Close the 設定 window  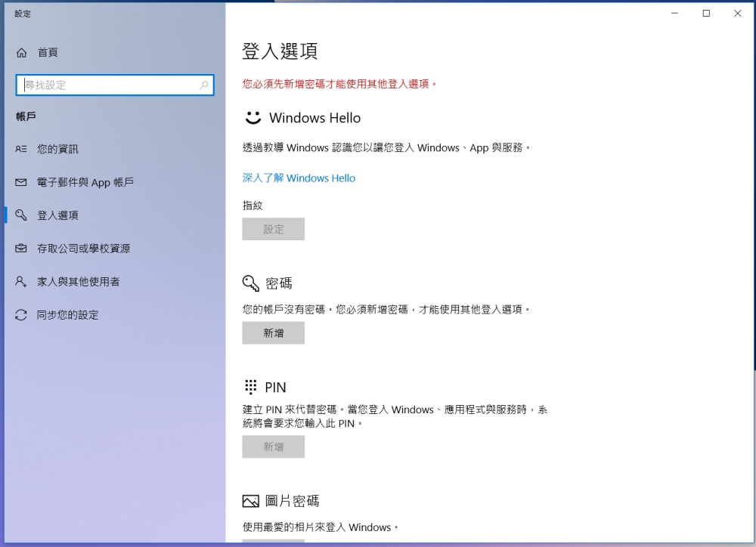click(738, 14)
